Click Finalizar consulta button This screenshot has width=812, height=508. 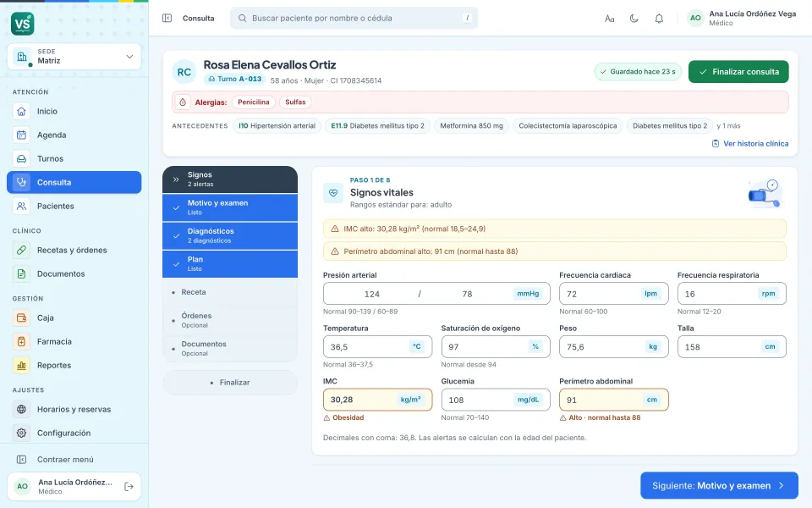tap(738, 71)
